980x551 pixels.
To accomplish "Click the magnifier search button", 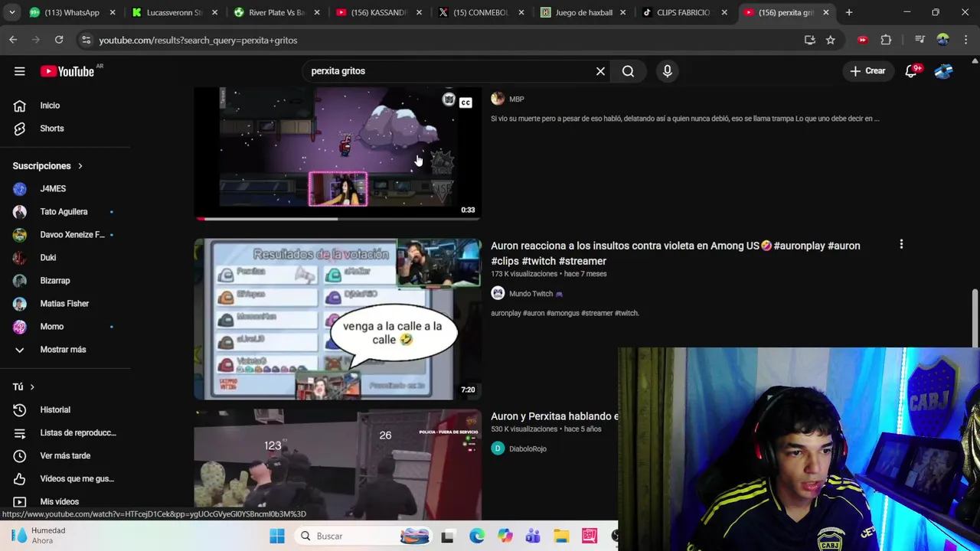I will click(628, 71).
